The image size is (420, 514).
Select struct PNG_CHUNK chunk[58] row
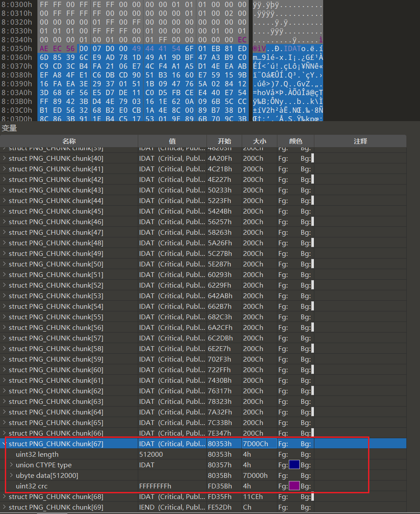[x=203, y=349]
